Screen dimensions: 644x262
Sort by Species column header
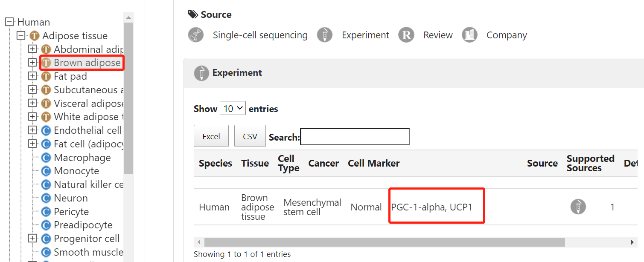pyautogui.click(x=216, y=163)
